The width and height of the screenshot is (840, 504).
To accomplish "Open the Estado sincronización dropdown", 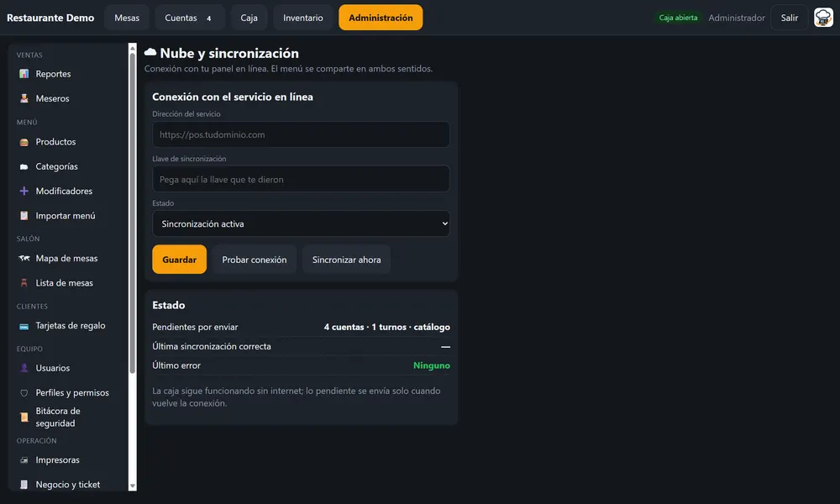I will tap(301, 224).
